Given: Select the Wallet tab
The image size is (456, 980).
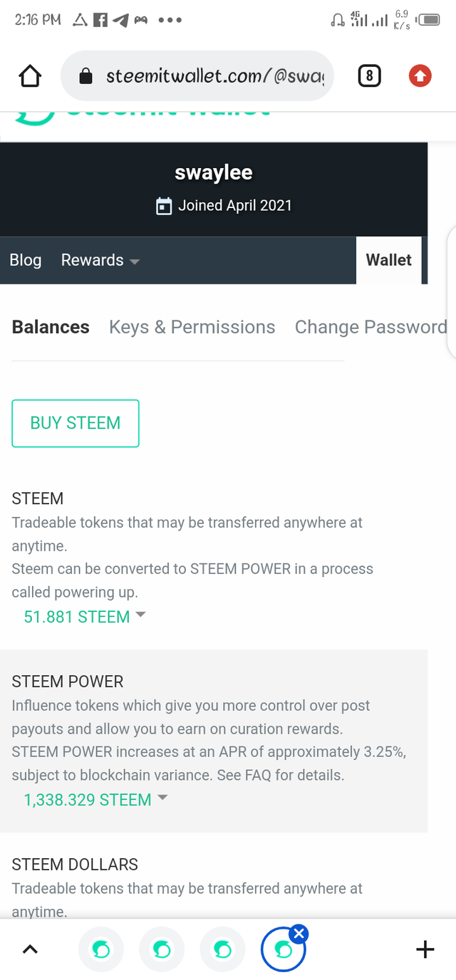Looking at the screenshot, I should click(388, 260).
